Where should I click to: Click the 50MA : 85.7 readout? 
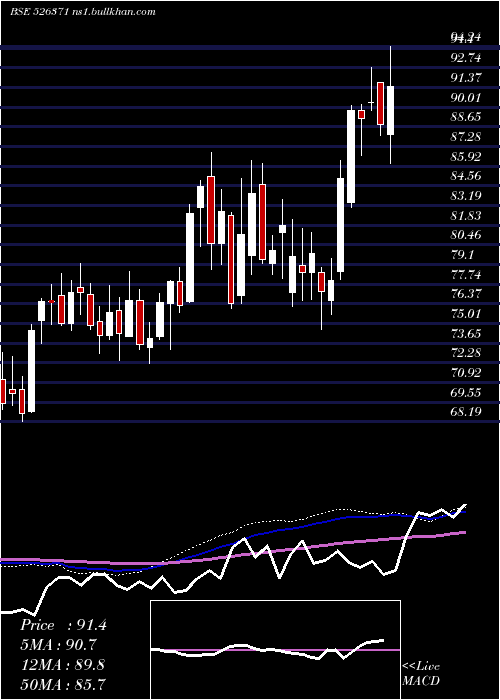[63, 684]
